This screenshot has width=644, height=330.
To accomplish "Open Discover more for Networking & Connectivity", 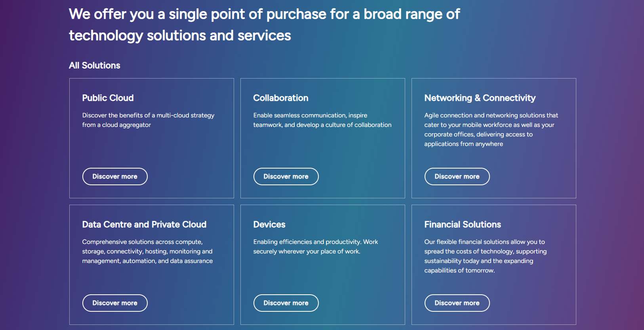I will 457,177.
